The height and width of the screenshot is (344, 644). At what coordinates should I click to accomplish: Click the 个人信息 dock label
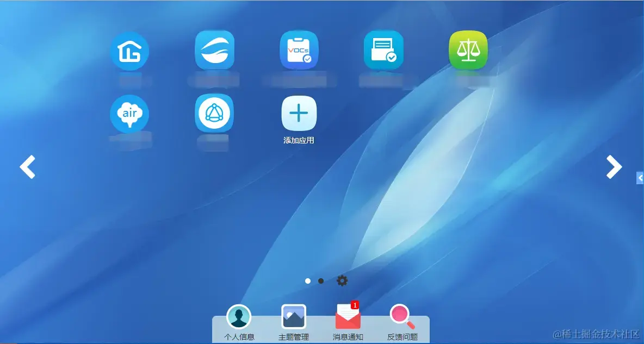(x=239, y=337)
